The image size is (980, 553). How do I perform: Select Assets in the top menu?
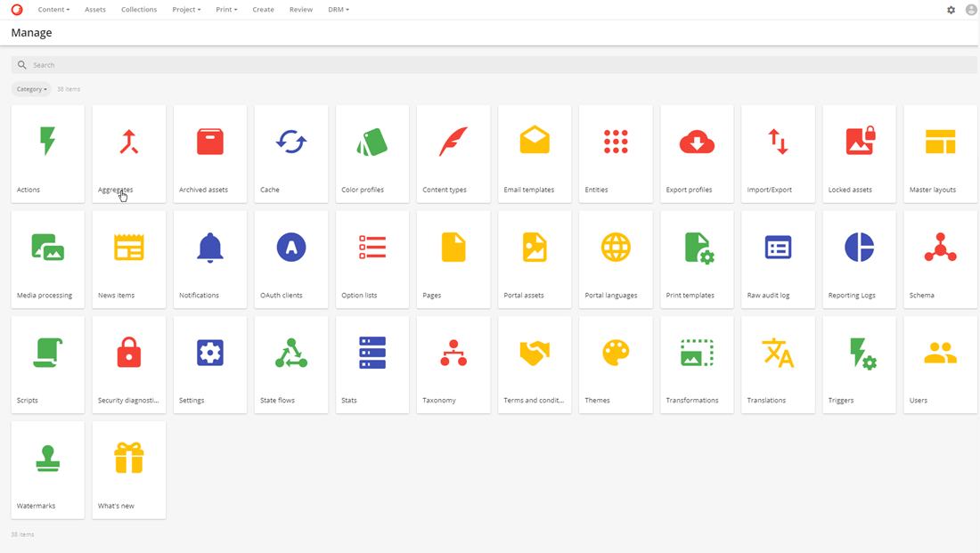[94, 10]
